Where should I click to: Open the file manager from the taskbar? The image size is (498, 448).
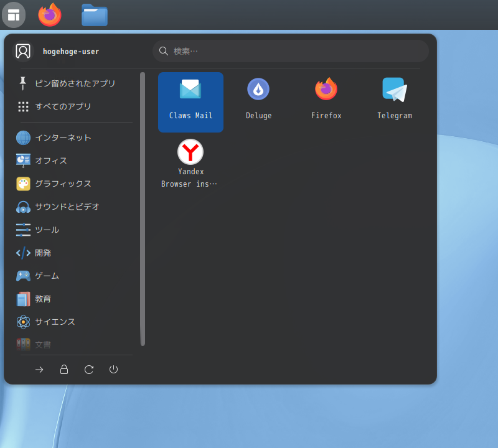pos(94,14)
